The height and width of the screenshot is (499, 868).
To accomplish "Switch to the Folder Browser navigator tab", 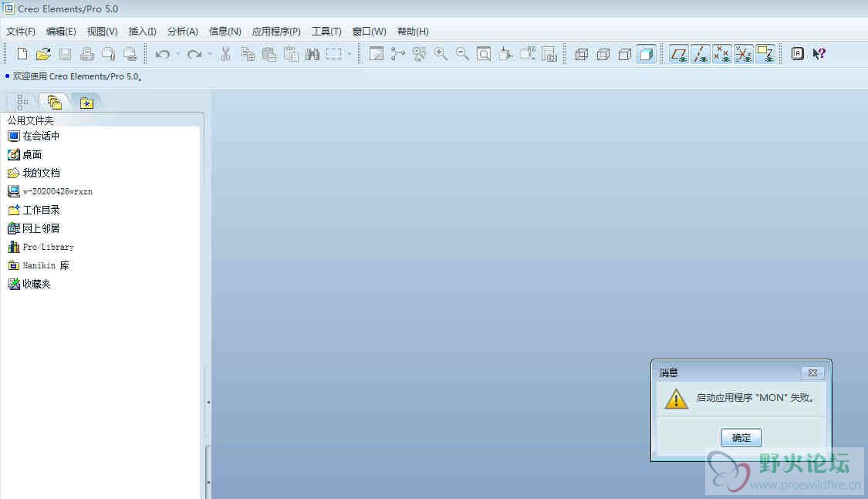I will tap(54, 103).
